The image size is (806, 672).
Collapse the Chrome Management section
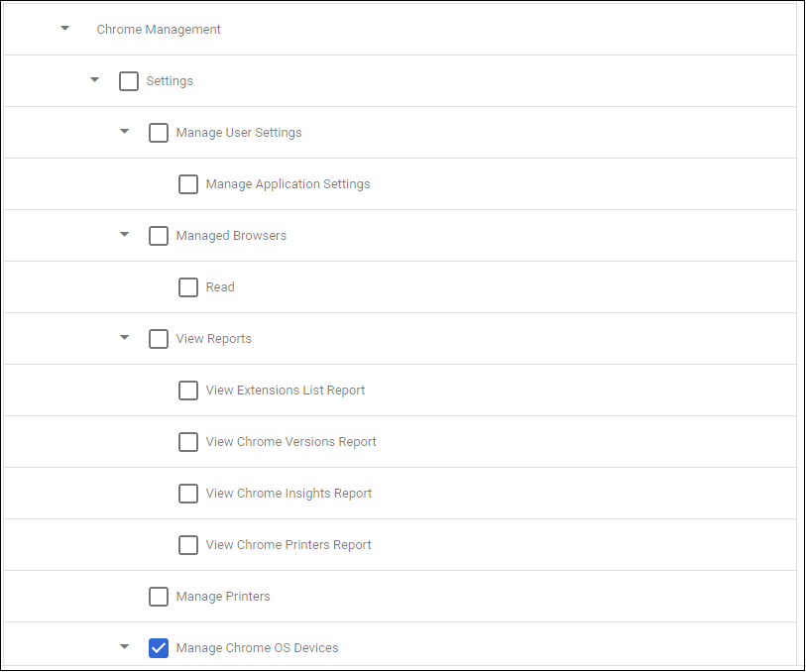64,29
